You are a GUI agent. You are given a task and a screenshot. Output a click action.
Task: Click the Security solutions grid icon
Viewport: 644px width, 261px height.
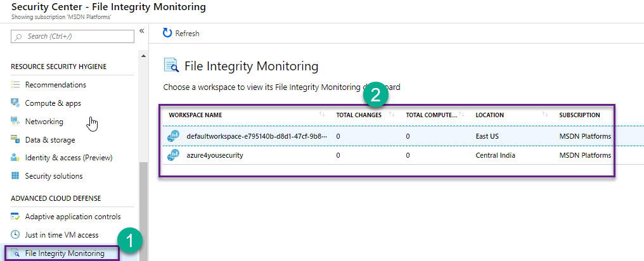pos(15,176)
